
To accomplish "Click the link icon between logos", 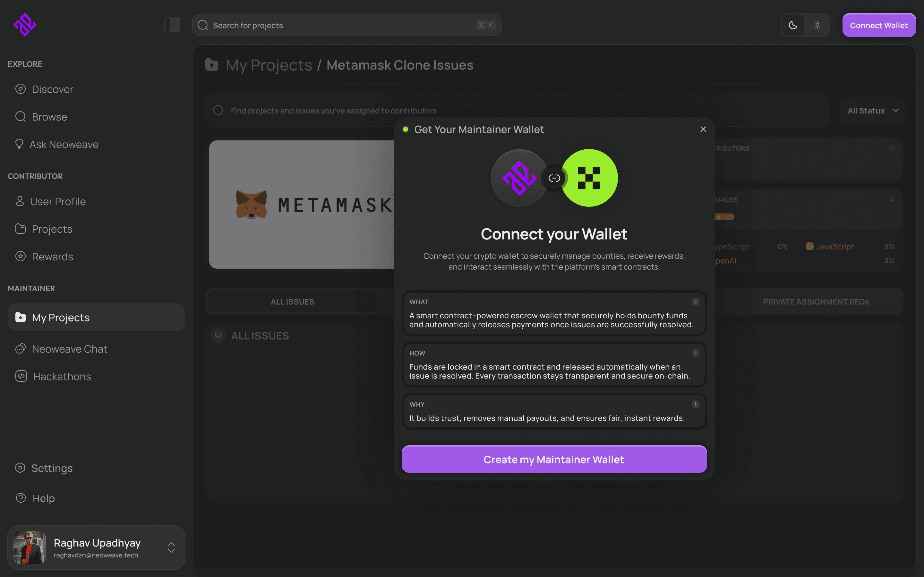I will pos(554,178).
